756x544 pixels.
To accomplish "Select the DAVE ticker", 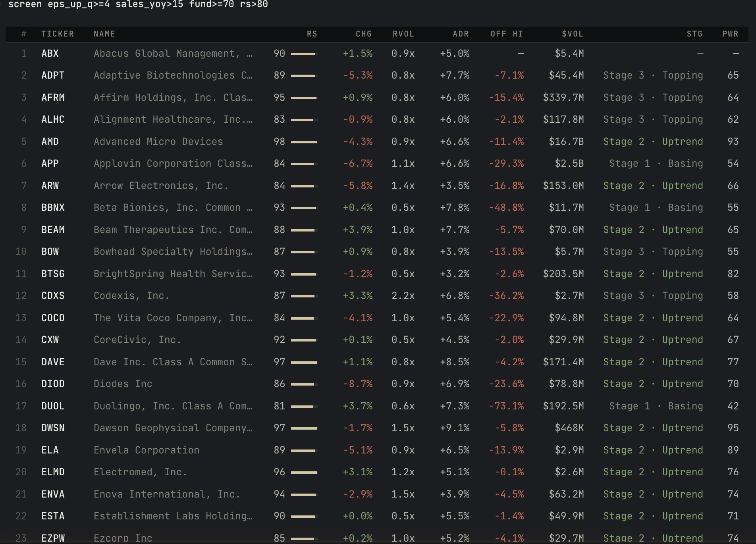I will (53, 362).
